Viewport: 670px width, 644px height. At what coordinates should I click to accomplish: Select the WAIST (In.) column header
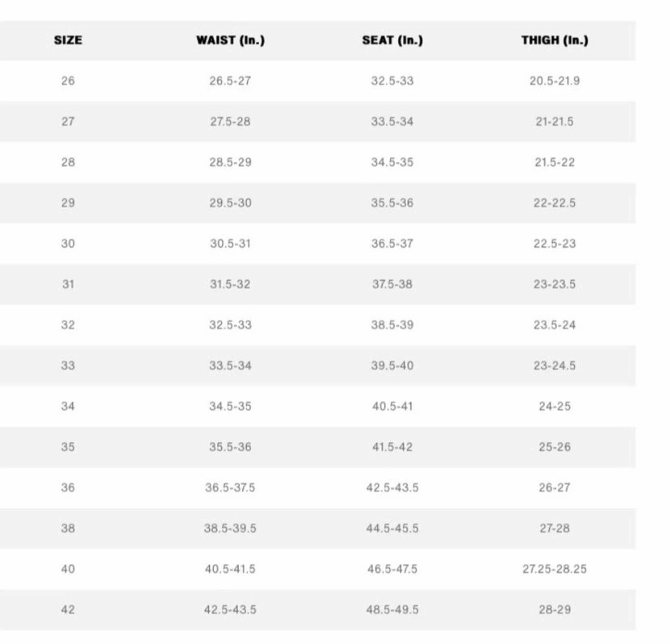click(230, 40)
